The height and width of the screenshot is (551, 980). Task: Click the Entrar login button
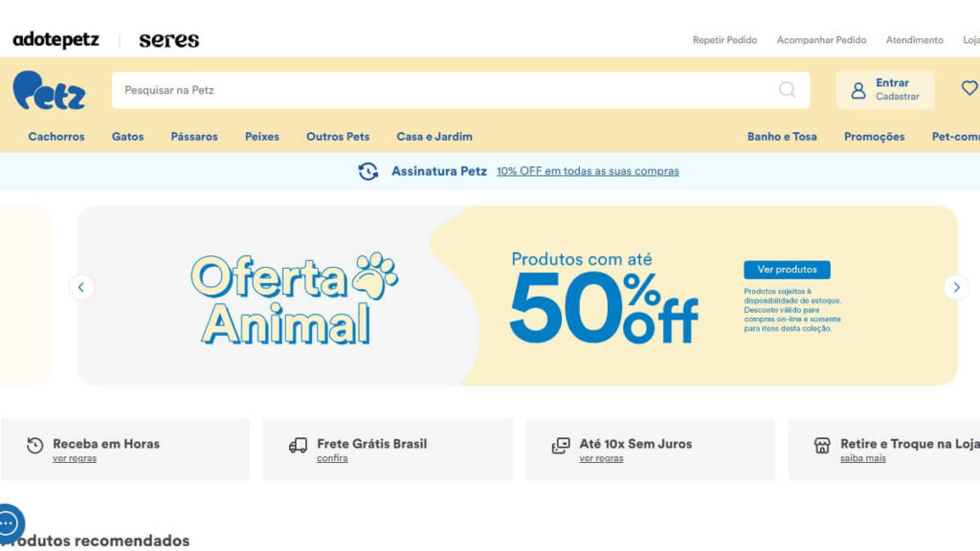coord(892,82)
